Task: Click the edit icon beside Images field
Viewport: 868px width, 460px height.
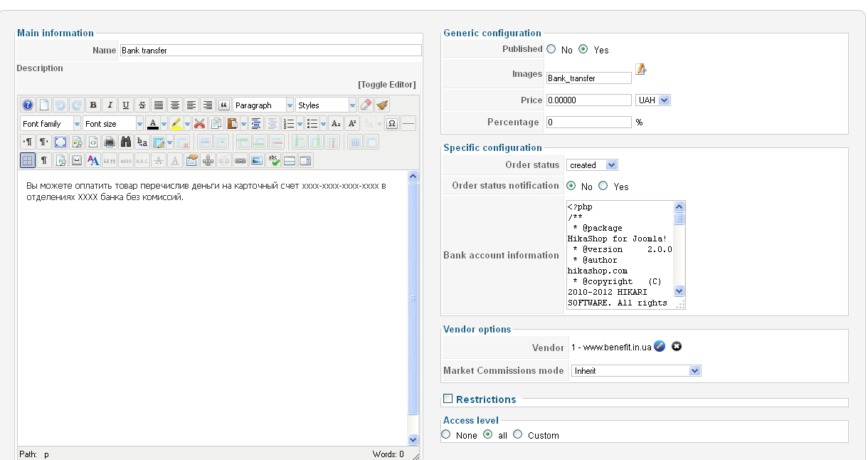Action: click(x=640, y=69)
